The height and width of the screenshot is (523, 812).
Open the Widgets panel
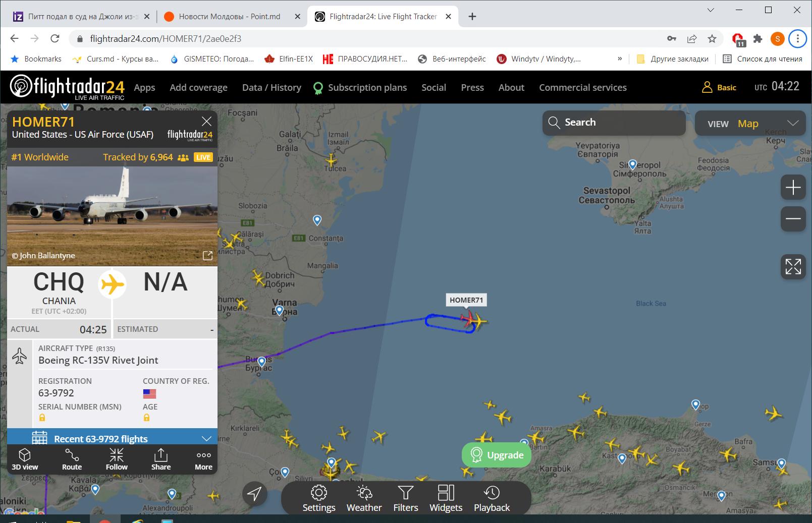pyautogui.click(x=446, y=499)
